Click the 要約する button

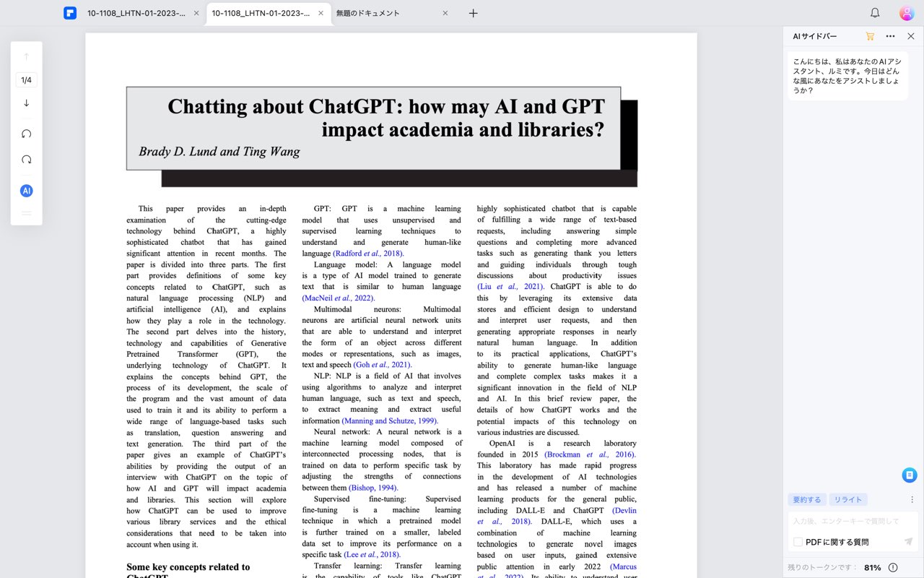[807, 499]
